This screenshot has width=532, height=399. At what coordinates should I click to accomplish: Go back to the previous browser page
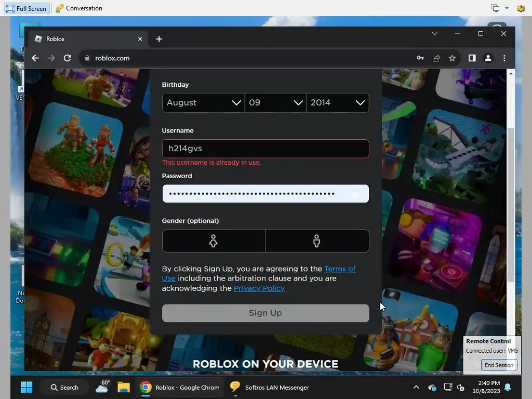(x=35, y=58)
